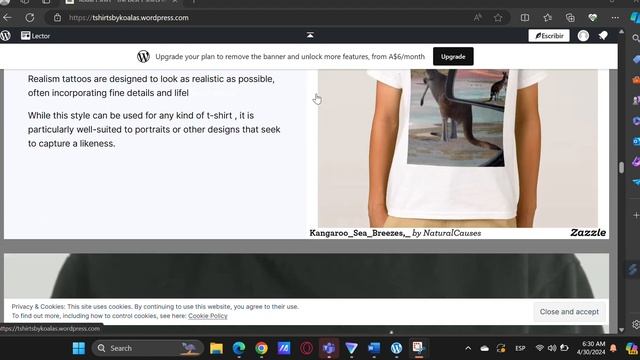
Task: Open File Explorer from the taskbar
Action: click(x=216, y=348)
